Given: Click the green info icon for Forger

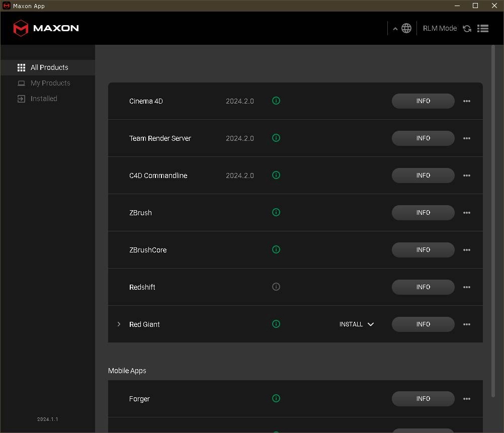Looking at the screenshot, I should point(276,399).
